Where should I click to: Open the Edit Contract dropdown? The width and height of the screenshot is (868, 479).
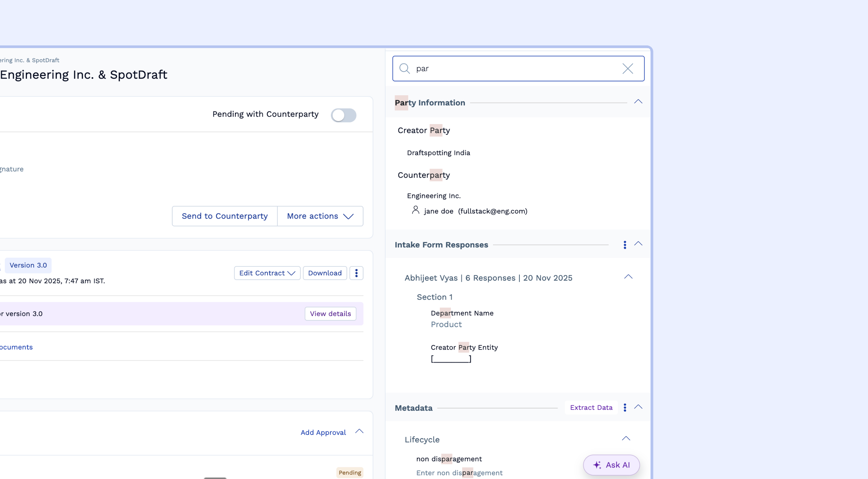tap(267, 273)
